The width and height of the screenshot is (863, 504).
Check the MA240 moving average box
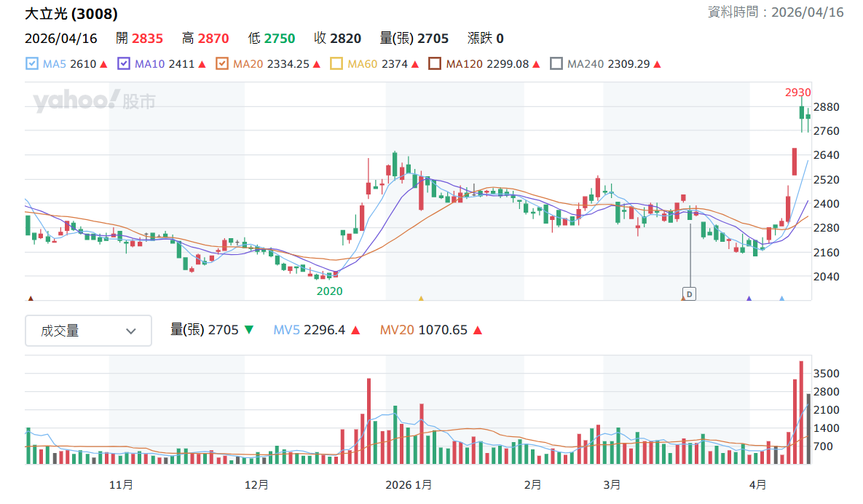(556, 64)
